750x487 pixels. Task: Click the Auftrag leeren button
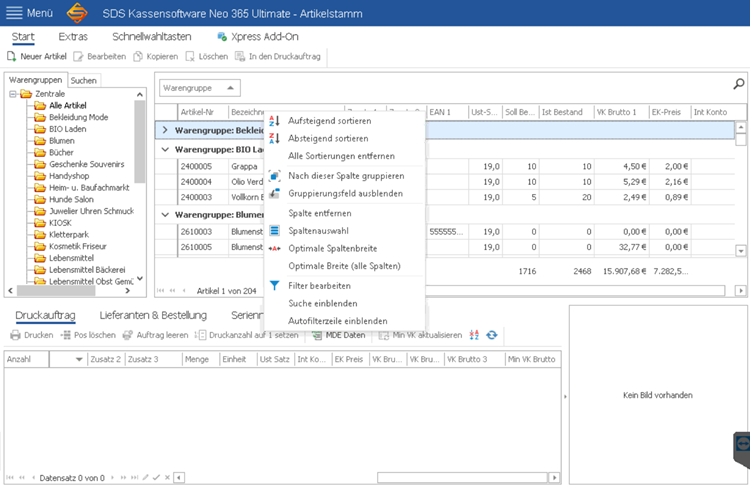[155, 335]
